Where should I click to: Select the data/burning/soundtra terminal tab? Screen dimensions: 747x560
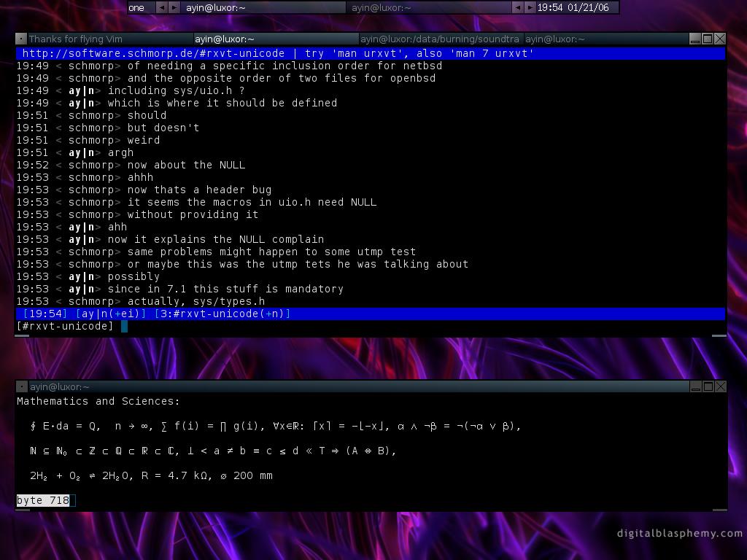[440, 39]
